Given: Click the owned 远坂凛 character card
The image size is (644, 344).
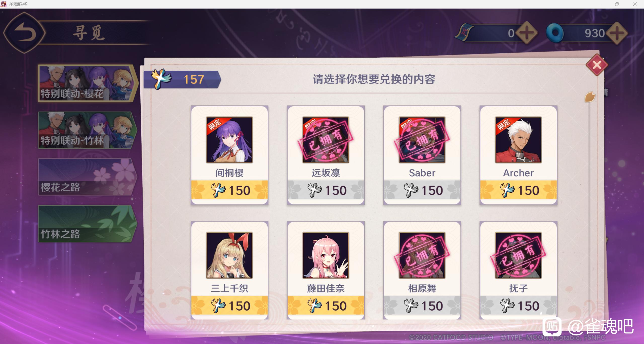Looking at the screenshot, I should click(326, 155).
